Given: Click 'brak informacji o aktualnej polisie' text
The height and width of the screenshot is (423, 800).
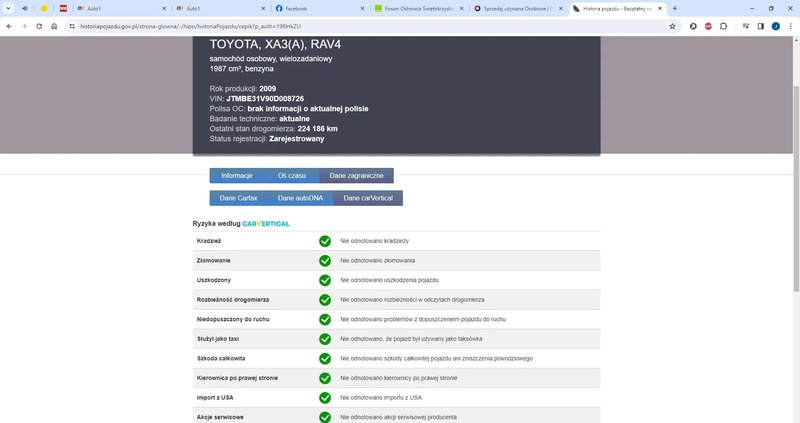Looking at the screenshot, I should coord(308,109).
